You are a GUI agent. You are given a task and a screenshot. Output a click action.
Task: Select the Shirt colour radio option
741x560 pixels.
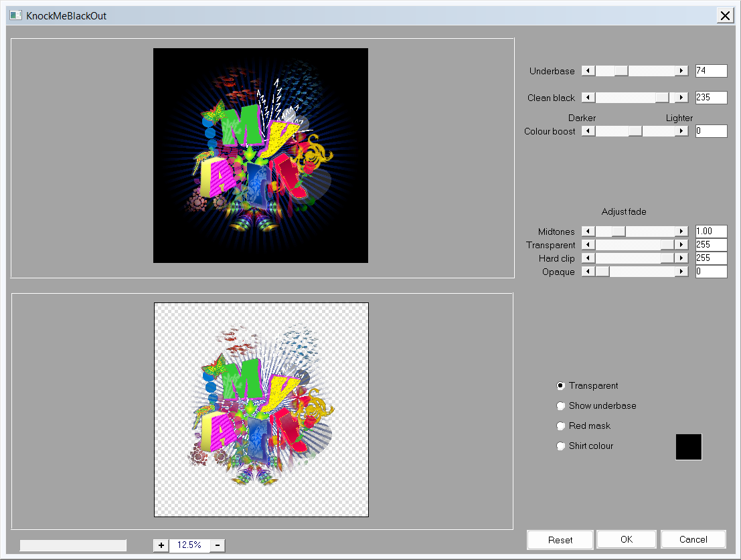point(561,446)
